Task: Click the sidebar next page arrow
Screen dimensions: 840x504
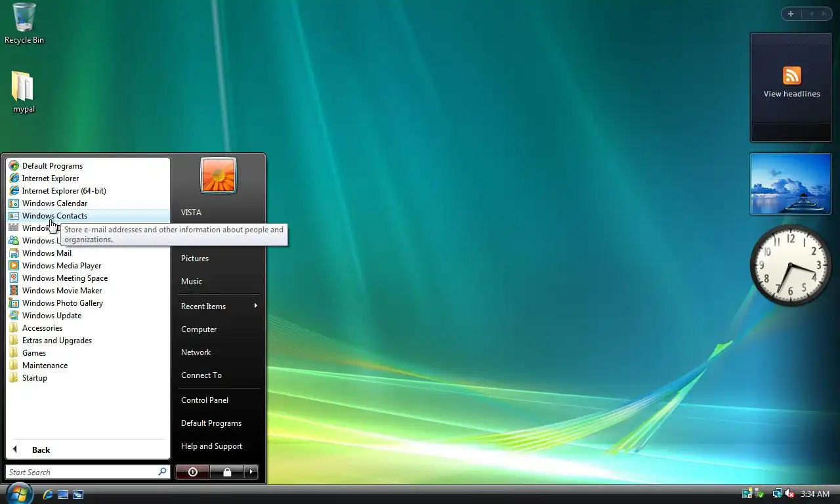Action: coord(824,14)
